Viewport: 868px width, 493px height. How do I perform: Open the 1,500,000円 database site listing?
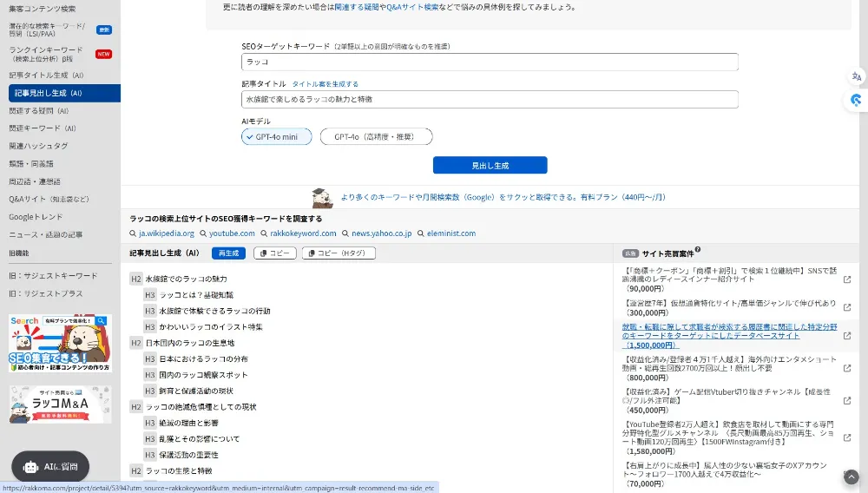(x=729, y=336)
